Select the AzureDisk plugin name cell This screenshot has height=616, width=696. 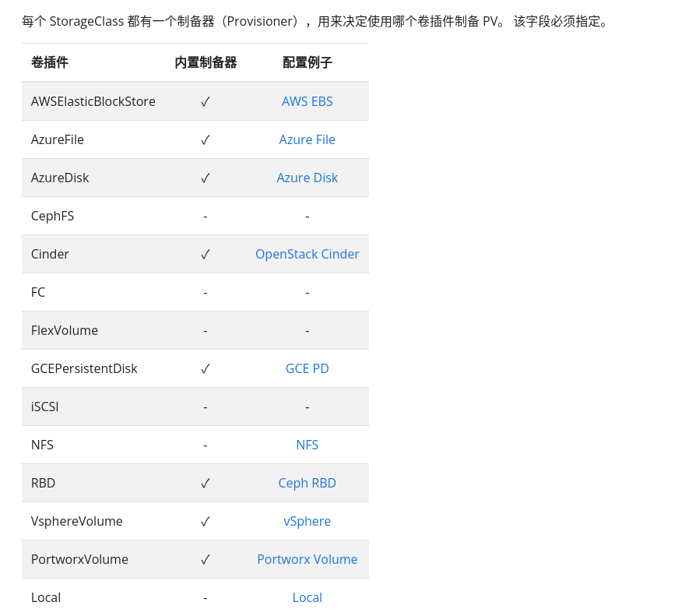[60, 178]
